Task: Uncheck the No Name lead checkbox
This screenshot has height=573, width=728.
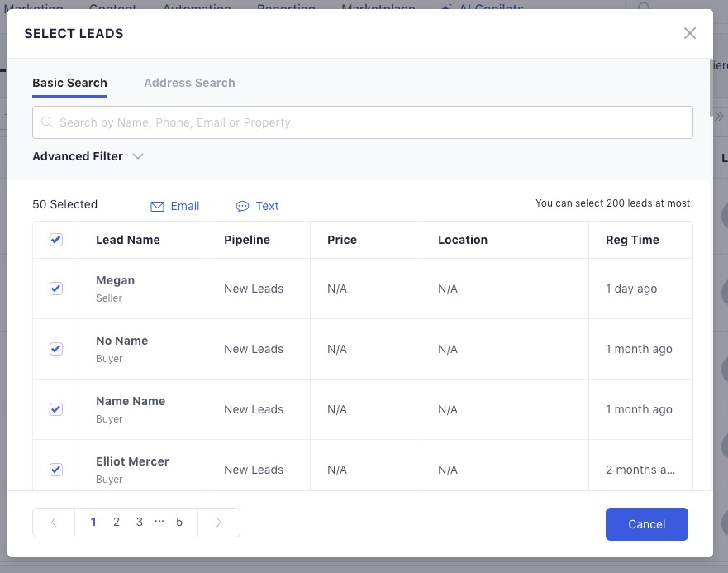Action: coord(56,349)
